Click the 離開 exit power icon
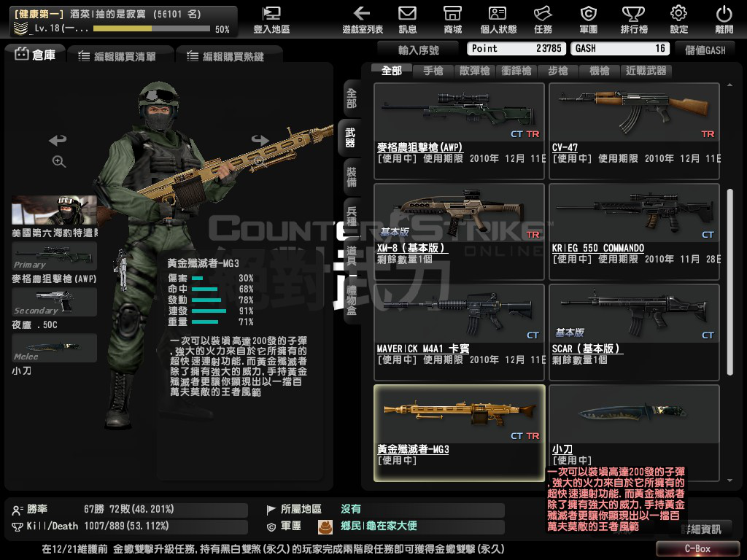The width and height of the screenshot is (747, 560). point(724,20)
